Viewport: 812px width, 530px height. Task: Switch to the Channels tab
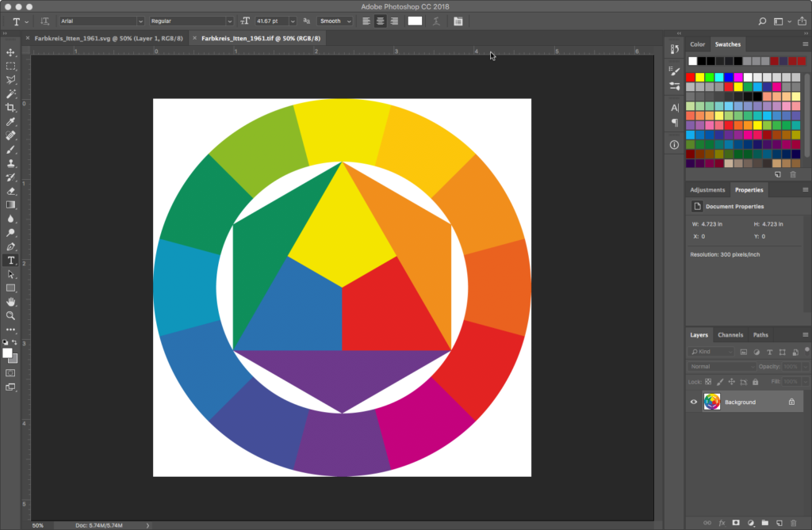pyautogui.click(x=730, y=335)
